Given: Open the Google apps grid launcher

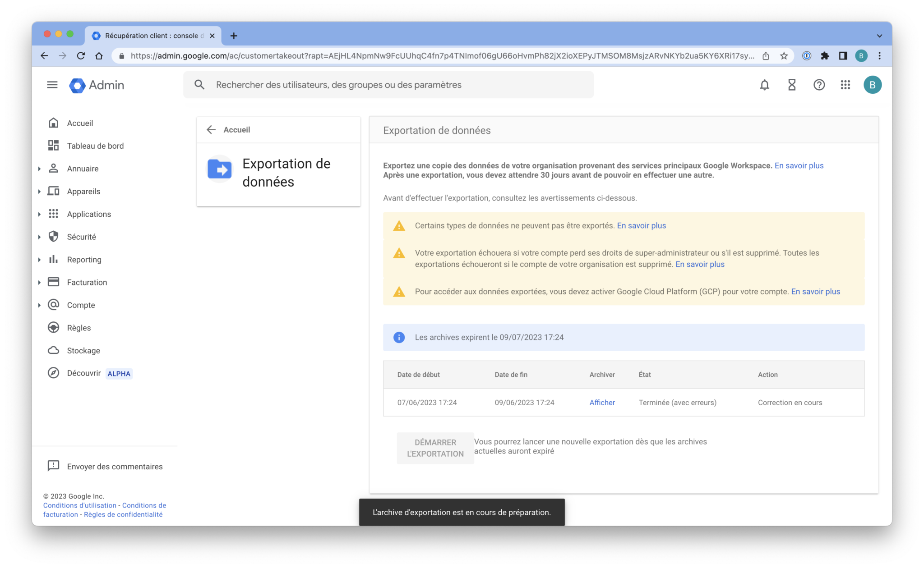Looking at the screenshot, I should pyautogui.click(x=845, y=85).
